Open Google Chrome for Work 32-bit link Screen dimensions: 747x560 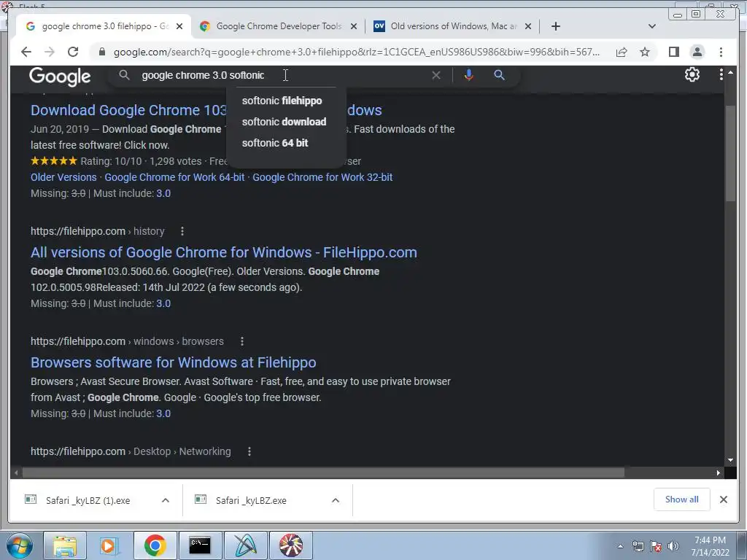coord(322,177)
